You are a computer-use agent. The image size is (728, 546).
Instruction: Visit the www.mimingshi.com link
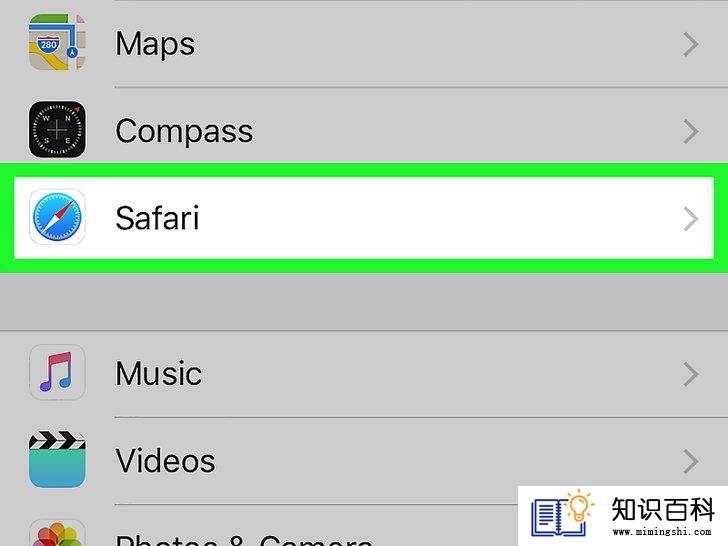click(x=662, y=531)
